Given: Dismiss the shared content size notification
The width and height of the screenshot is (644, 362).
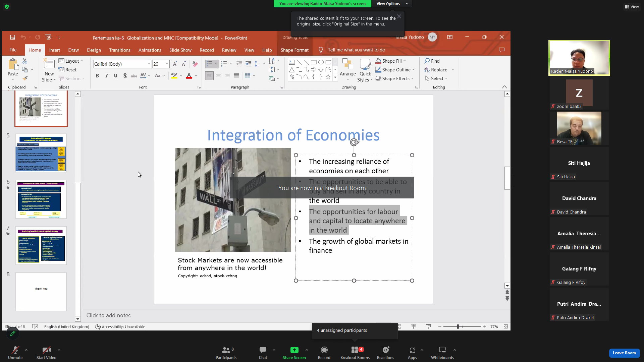Looking at the screenshot, I should (399, 16).
